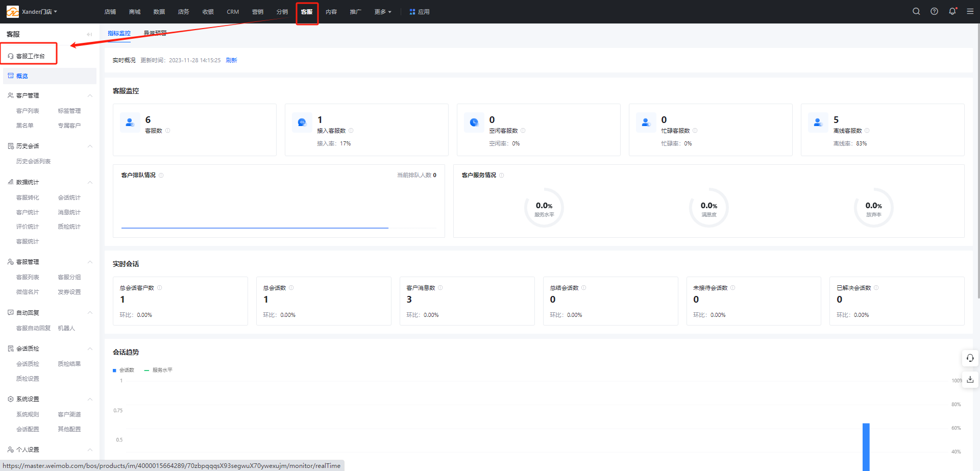This screenshot has height=471, width=980.
Task: Click the info icon next to 空闲客服数
Action: click(x=523, y=131)
